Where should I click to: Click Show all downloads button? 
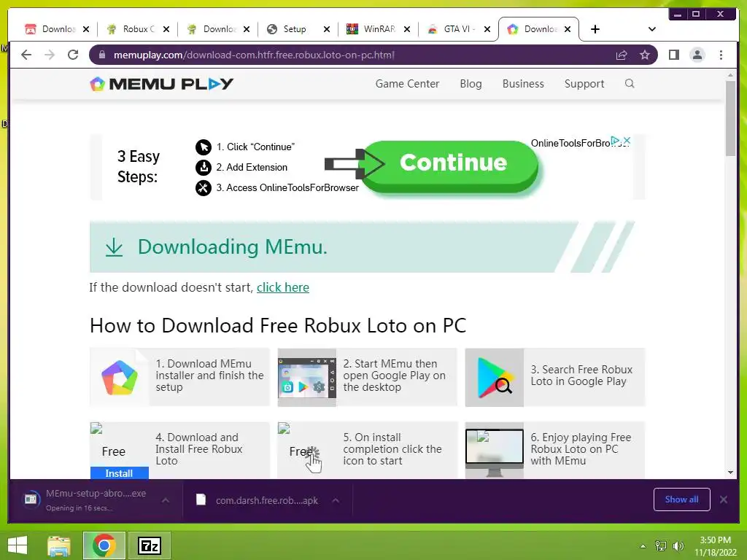(681, 499)
